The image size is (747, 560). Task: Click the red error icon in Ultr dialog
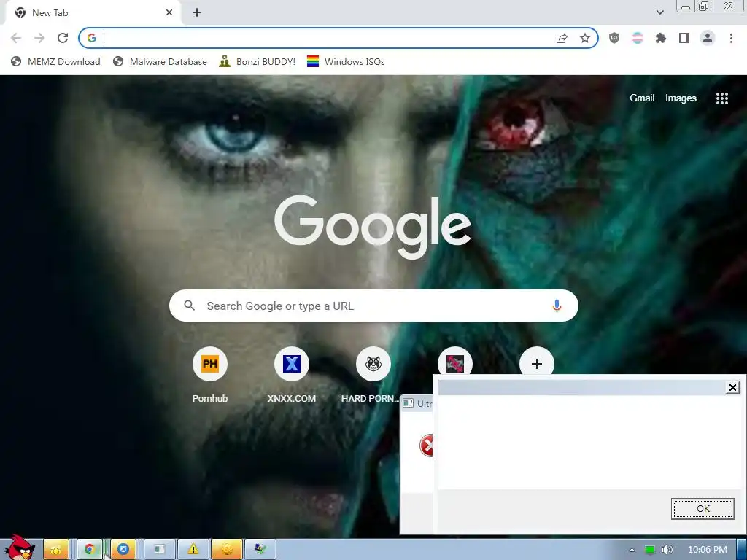(426, 446)
